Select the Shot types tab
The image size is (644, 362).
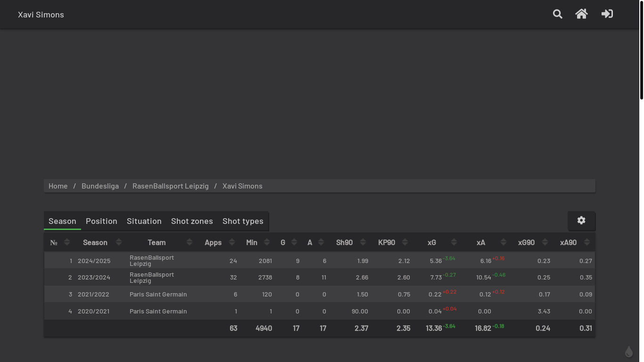point(243,221)
